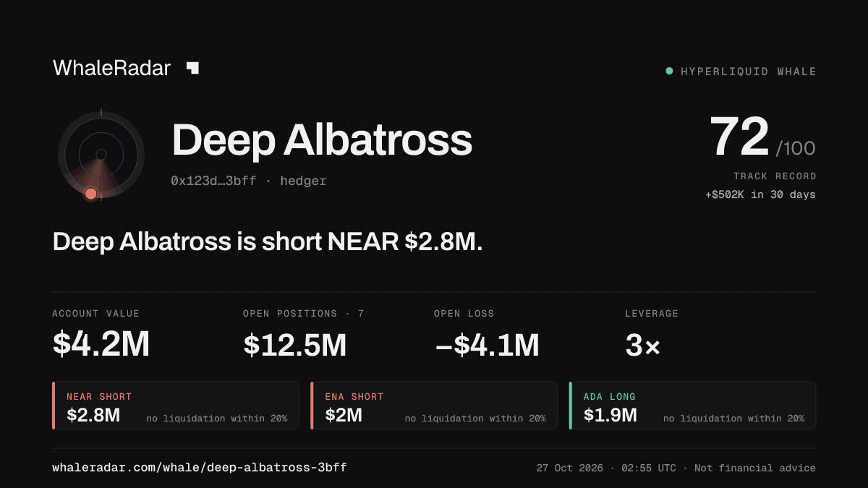Click the $1.9M ADA position amount
The width and height of the screenshot is (868, 488).
click(x=610, y=416)
